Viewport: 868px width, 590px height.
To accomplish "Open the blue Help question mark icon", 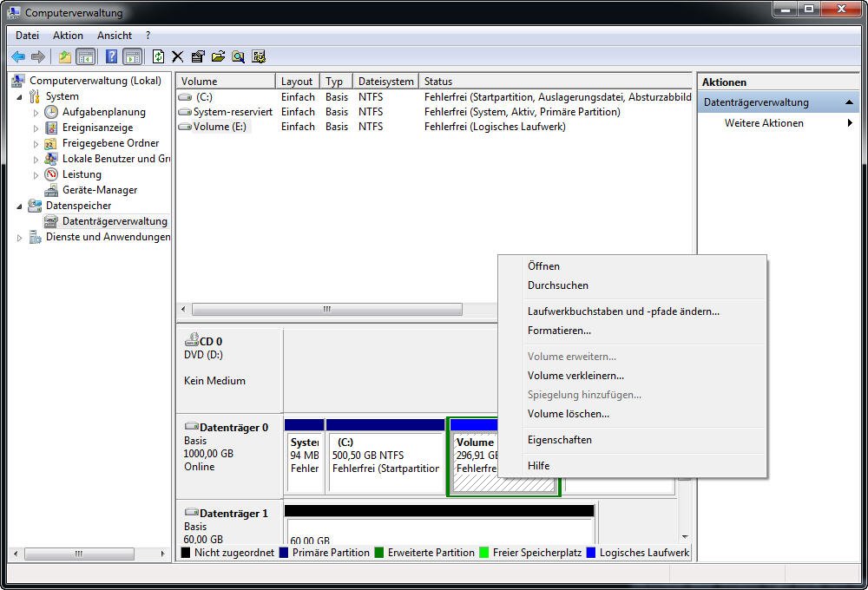I will 111,56.
